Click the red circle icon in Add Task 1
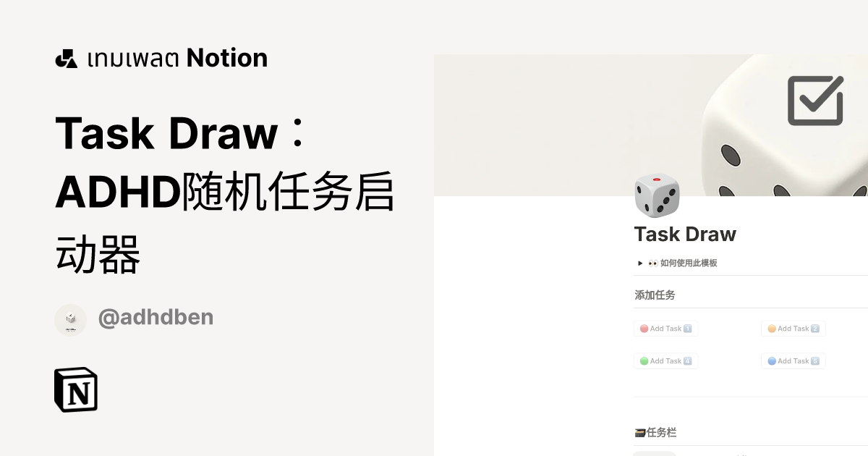Image resolution: width=868 pixels, height=456 pixels. click(644, 329)
